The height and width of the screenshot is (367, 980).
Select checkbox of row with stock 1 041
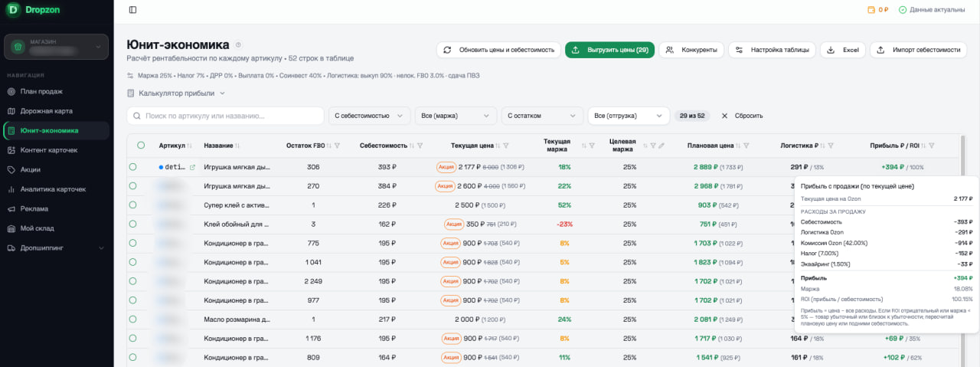(x=132, y=262)
